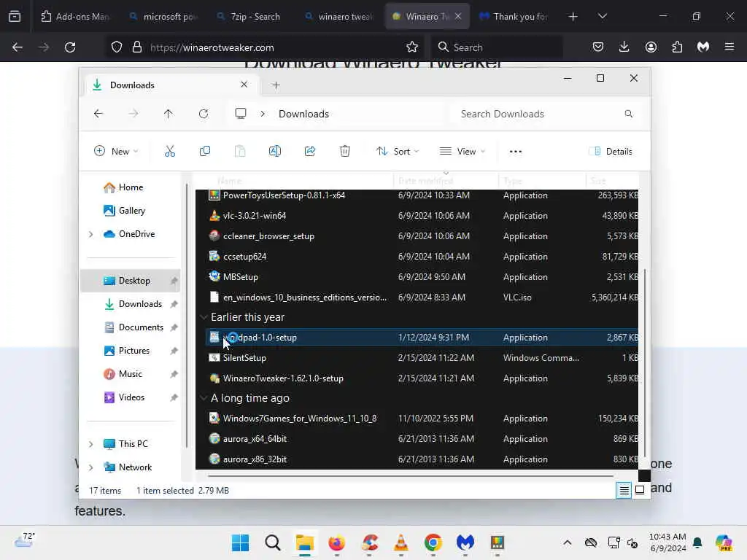
Task: Open Documents in quick access
Action: [131, 327]
